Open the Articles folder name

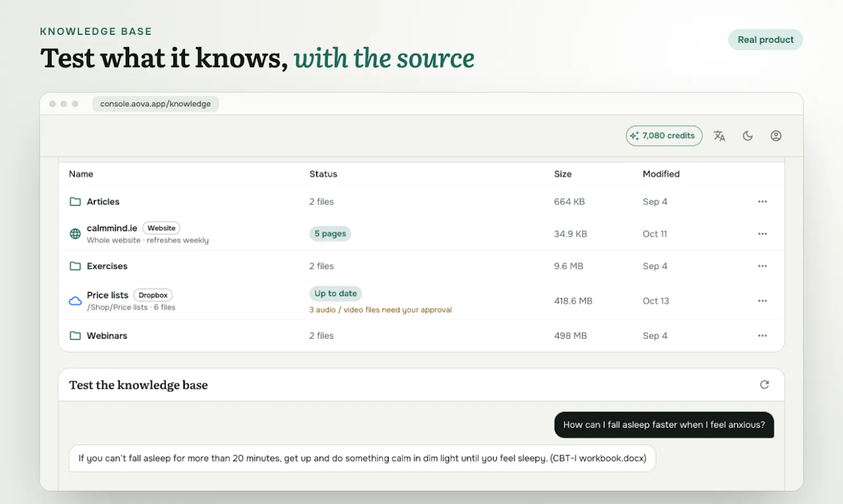click(103, 202)
